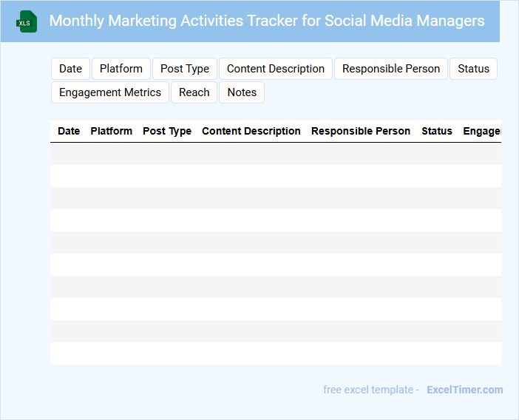
Task: Click the Date column header
Action: (69, 131)
